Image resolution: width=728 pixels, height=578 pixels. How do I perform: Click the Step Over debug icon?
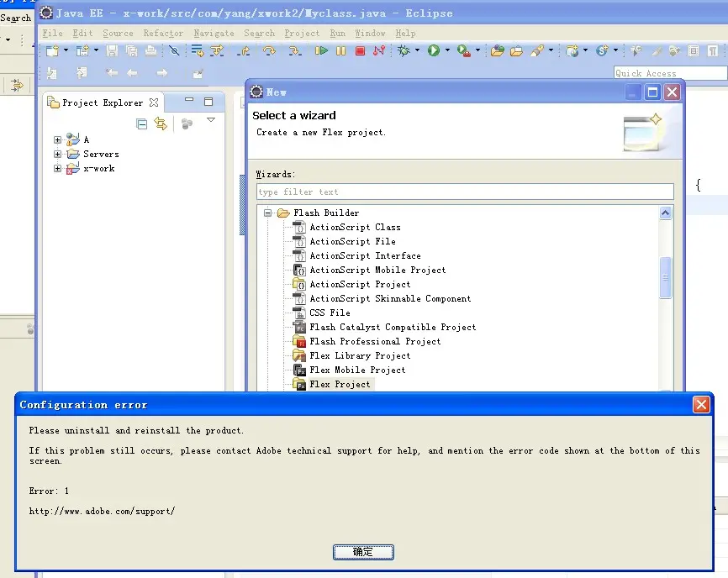269,50
